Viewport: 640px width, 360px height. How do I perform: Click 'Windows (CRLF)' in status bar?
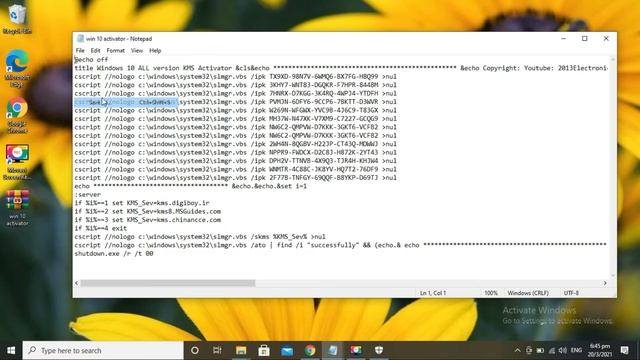click(x=528, y=293)
